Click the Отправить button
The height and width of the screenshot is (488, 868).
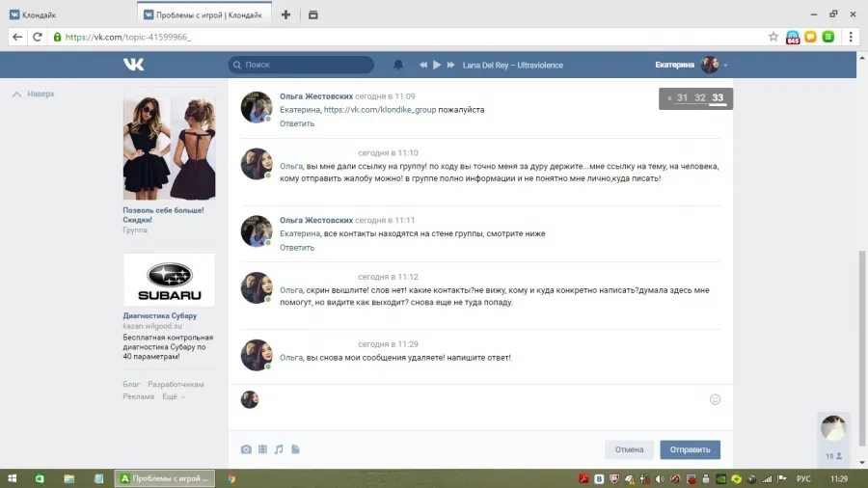690,449
